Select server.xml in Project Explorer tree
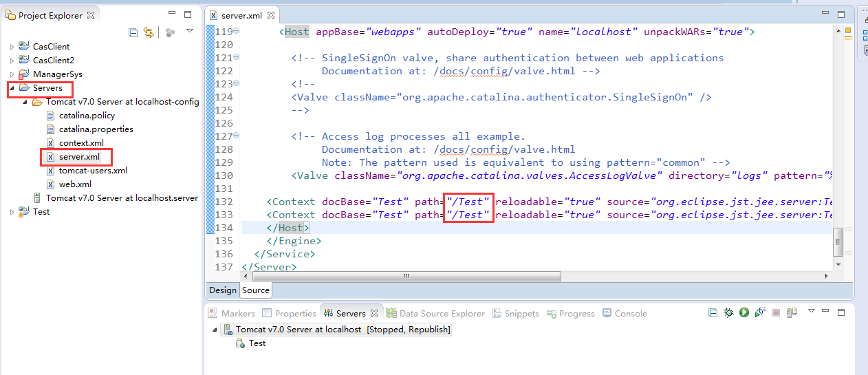This screenshot has height=375, width=868. 79,157
